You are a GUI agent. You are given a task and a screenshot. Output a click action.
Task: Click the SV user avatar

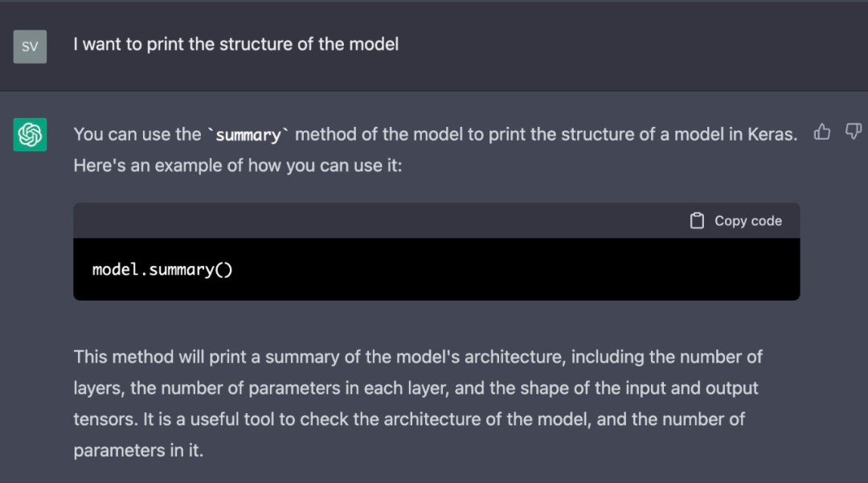point(30,47)
